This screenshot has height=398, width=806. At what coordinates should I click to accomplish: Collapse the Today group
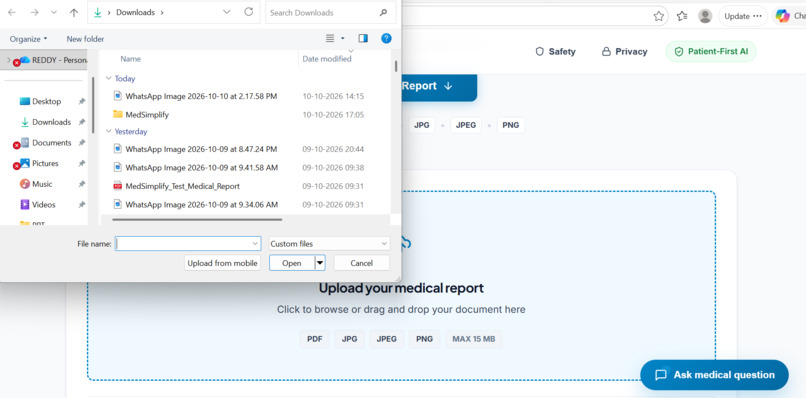[108, 78]
